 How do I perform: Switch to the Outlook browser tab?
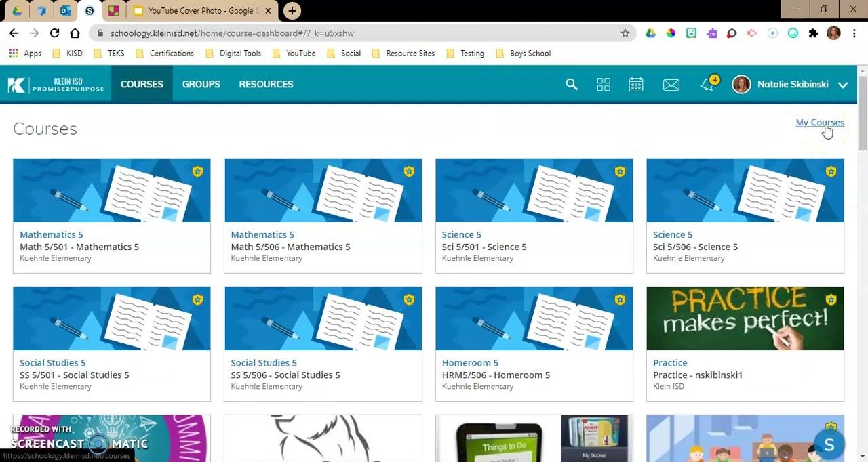(65, 10)
